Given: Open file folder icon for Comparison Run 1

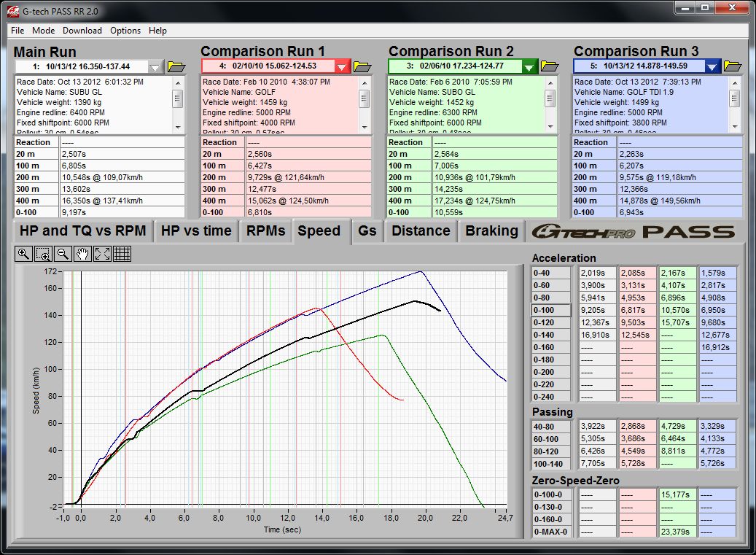Looking at the screenshot, I should coord(362,66).
